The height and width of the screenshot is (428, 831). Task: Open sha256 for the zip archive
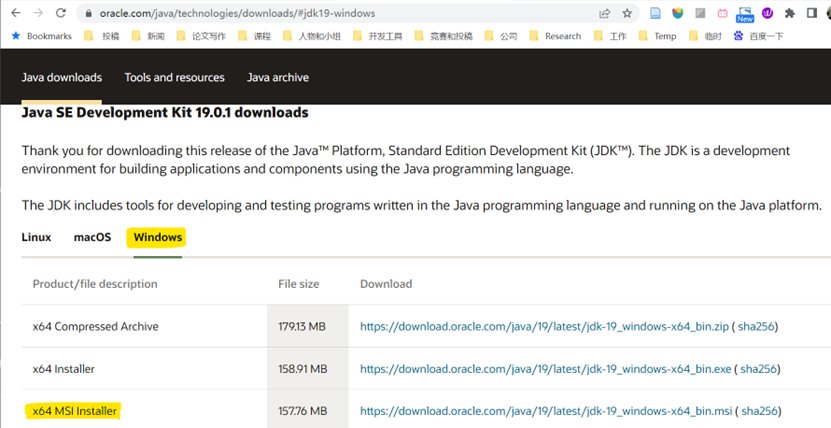756,326
